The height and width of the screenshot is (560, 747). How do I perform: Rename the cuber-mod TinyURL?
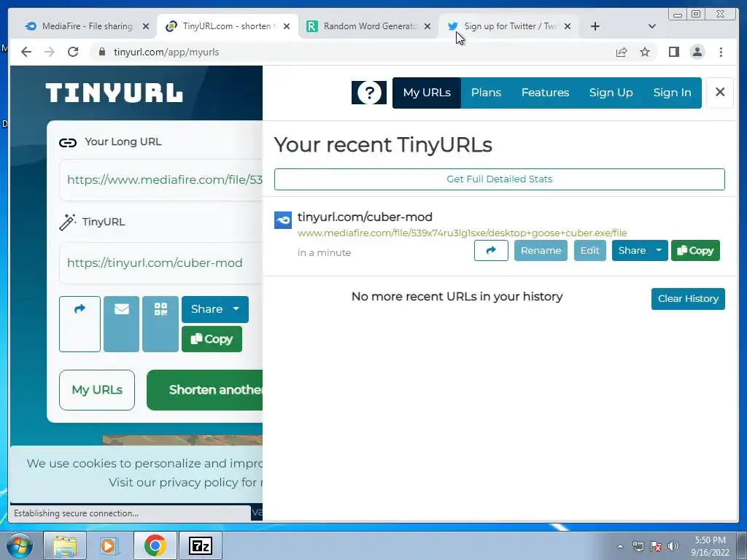(541, 251)
